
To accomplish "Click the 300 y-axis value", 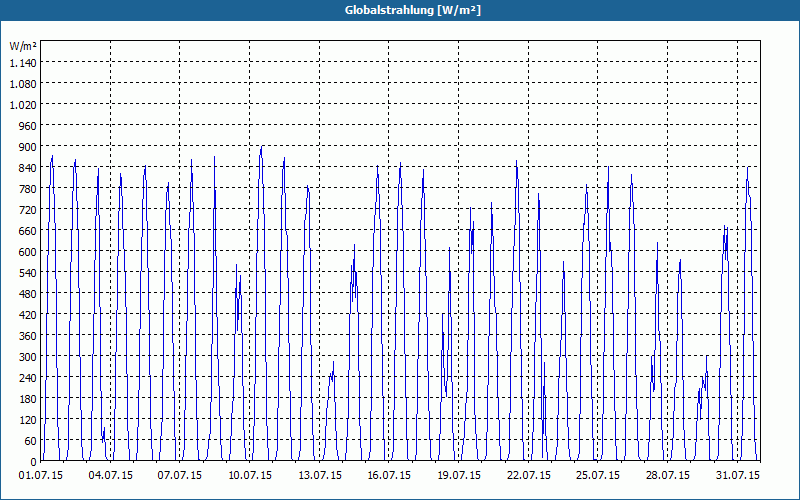I will coord(28,357).
